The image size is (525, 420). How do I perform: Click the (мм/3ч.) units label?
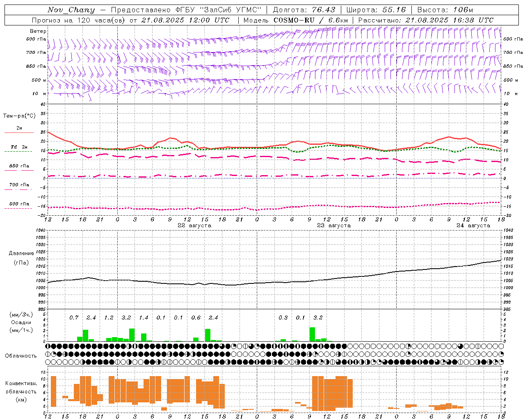click(21, 315)
